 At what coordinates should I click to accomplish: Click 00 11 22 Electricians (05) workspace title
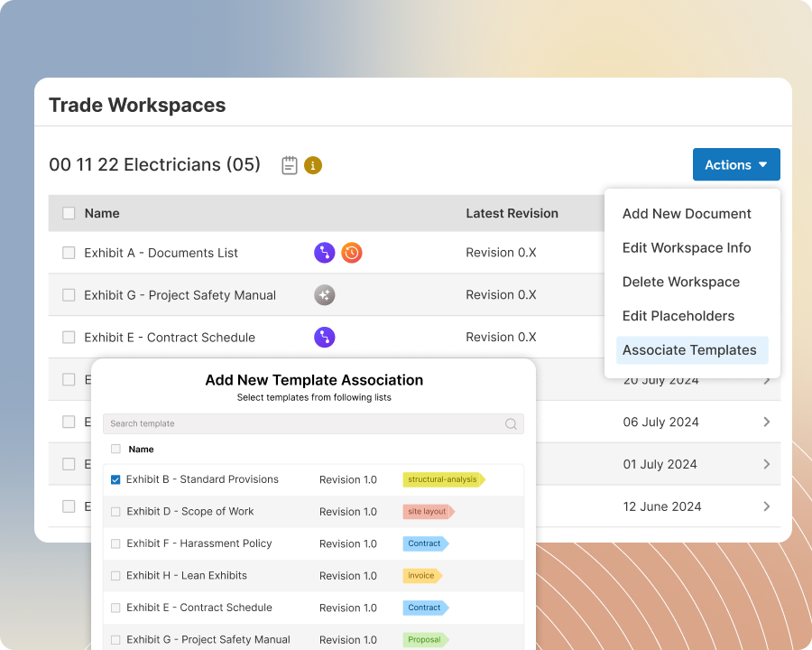pos(154,165)
